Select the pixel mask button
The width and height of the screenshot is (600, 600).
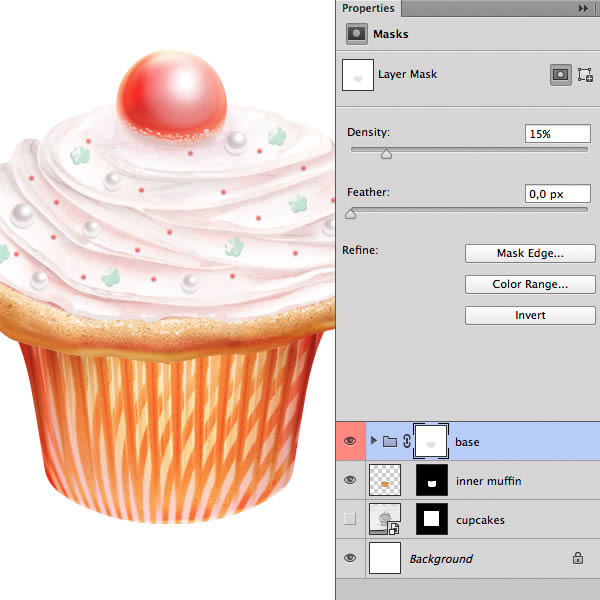[x=561, y=75]
